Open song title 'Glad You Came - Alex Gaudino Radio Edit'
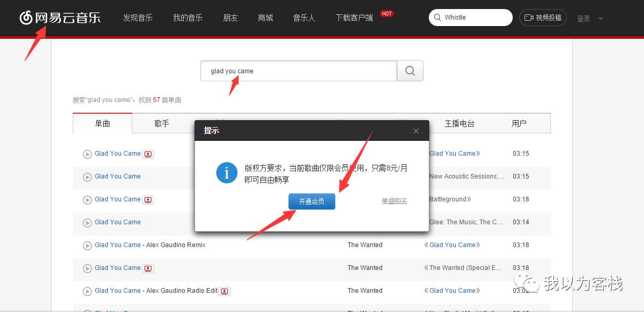 tap(156, 291)
